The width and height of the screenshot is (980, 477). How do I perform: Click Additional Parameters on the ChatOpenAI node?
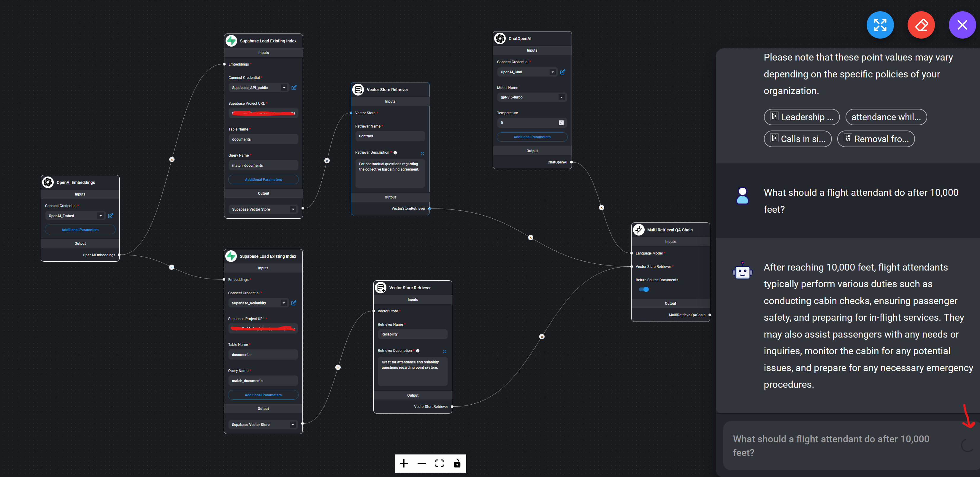pyautogui.click(x=532, y=137)
